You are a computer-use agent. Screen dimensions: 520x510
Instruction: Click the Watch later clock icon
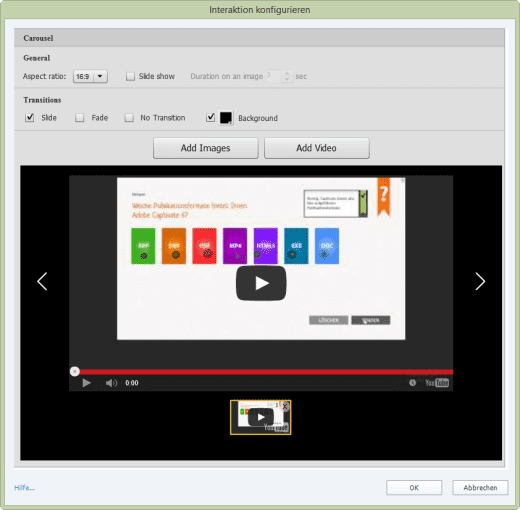pyautogui.click(x=412, y=383)
